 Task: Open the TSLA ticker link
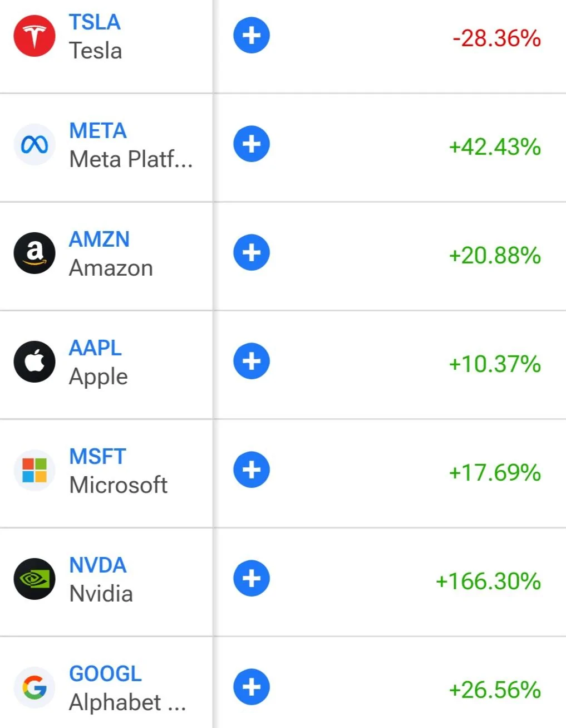(95, 22)
